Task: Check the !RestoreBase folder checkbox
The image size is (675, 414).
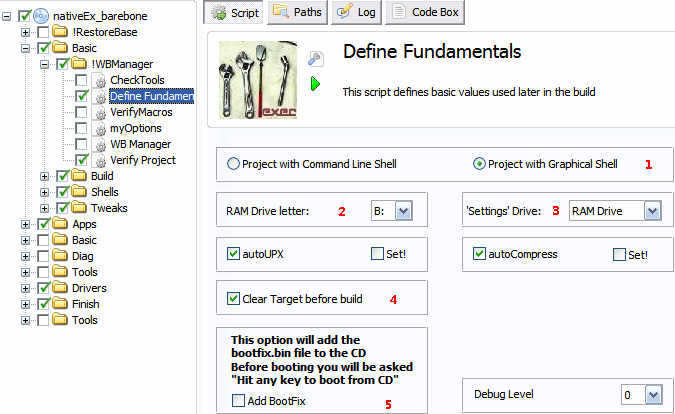Action: click(x=43, y=32)
